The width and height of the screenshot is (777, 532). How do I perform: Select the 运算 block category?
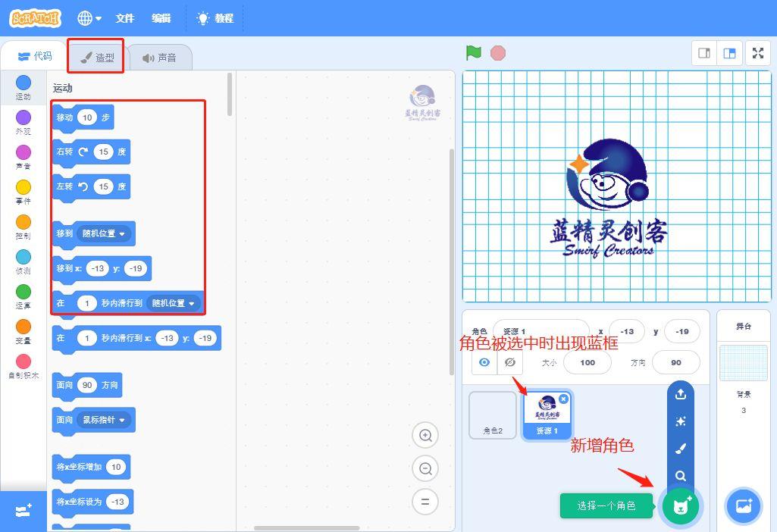click(23, 297)
